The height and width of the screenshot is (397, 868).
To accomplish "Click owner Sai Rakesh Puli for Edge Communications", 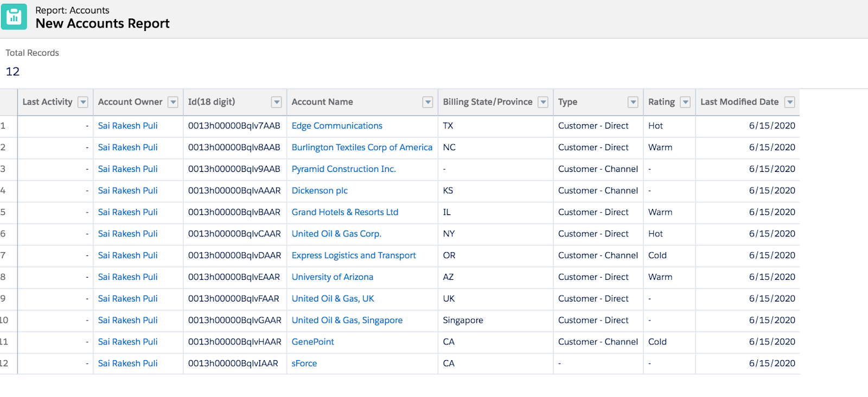I will click(128, 126).
